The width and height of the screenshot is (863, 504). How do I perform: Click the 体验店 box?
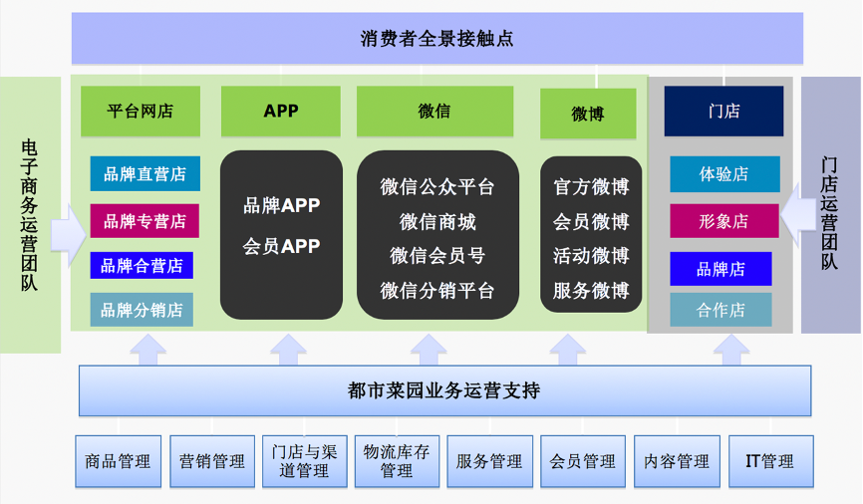[723, 173]
